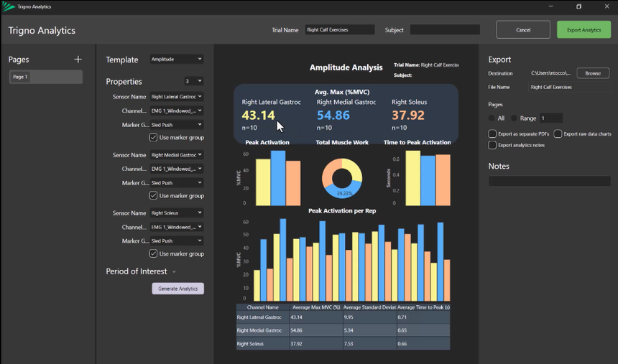Click the donut chart in Total Muscle Work
Screen dimensions: 618x364
pyautogui.click(x=341, y=177)
